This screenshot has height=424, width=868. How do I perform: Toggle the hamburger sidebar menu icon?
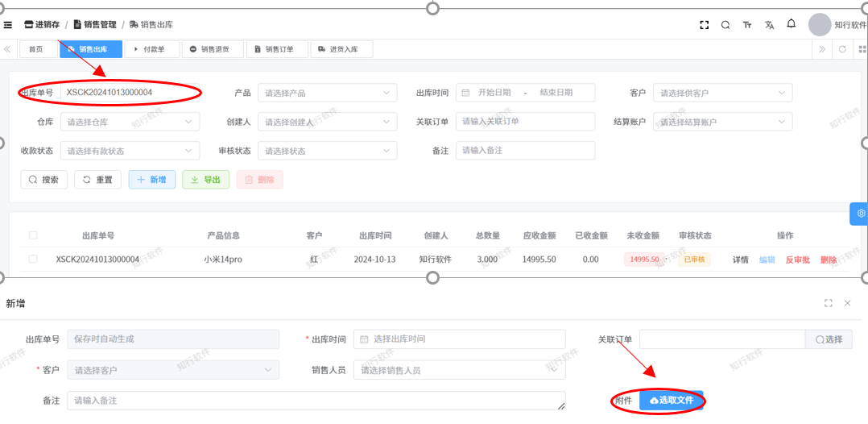pyautogui.click(x=8, y=25)
